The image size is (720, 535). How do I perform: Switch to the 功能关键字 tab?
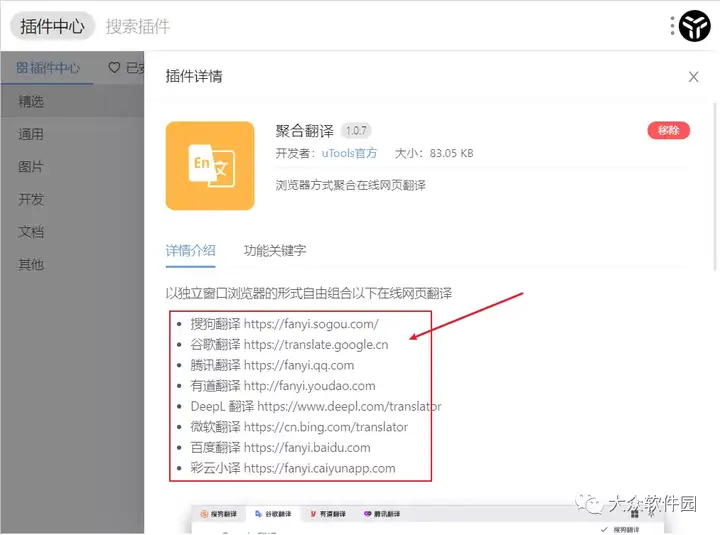(275, 250)
